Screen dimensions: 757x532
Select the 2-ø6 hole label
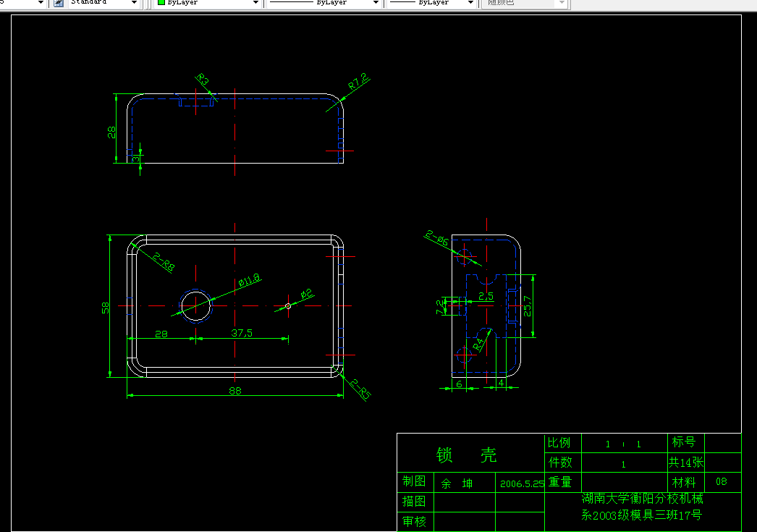437,237
